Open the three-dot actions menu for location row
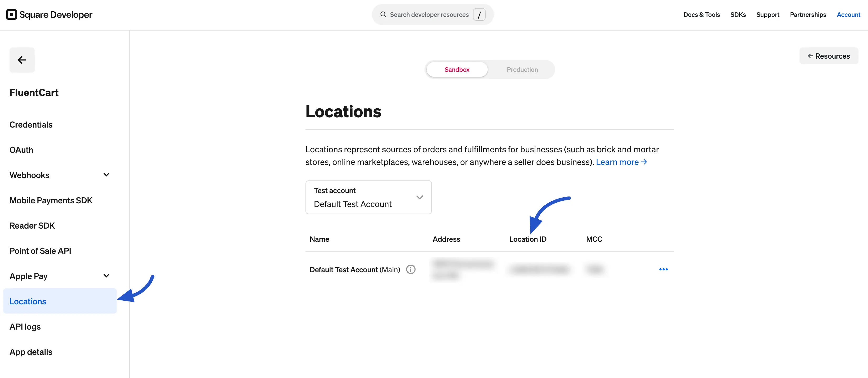868x378 pixels. 663,269
